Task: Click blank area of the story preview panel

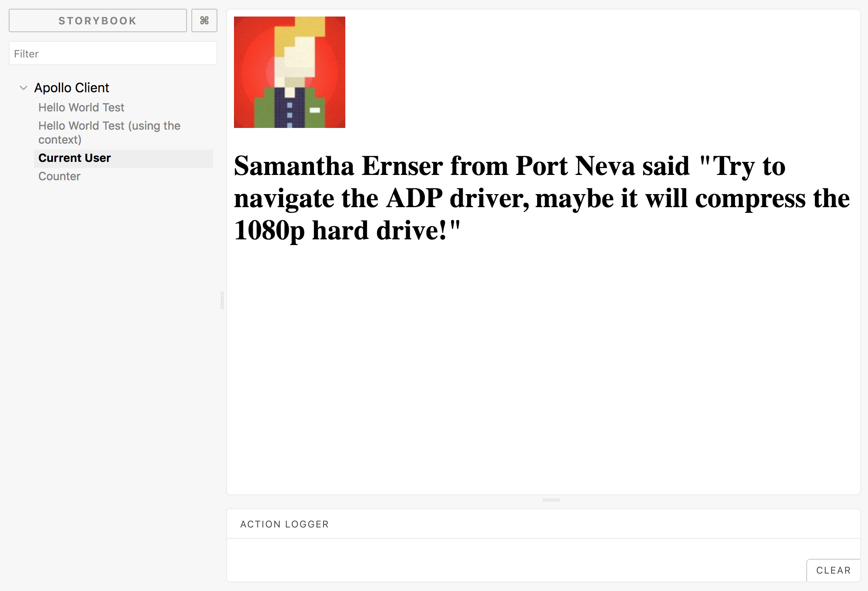Action: click(544, 370)
